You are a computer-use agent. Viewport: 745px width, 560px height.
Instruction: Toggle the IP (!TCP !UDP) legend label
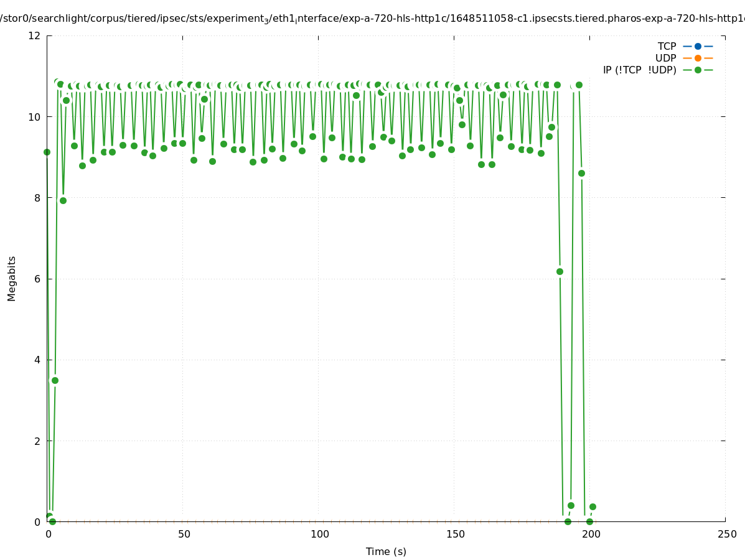coord(639,70)
